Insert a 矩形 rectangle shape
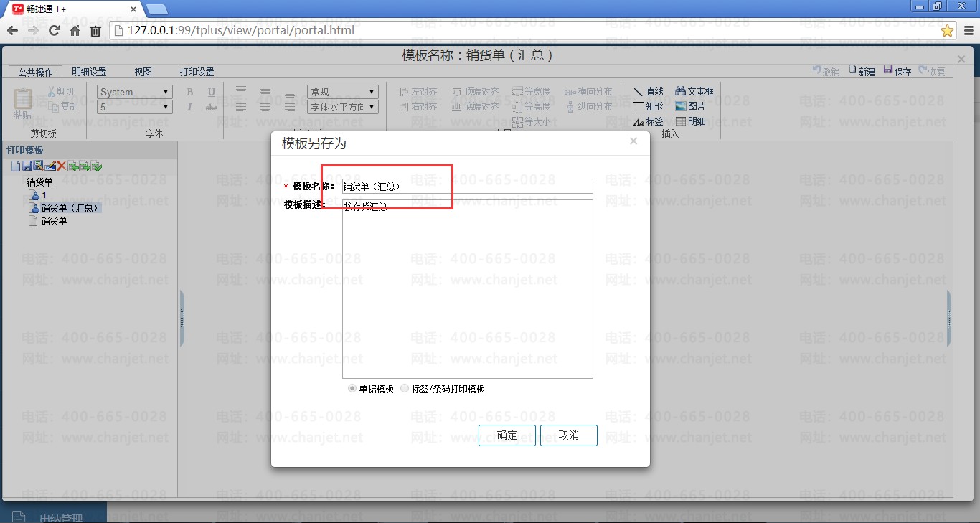Viewport: 980px width, 523px height. pyautogui.click(x=649, y=106)
